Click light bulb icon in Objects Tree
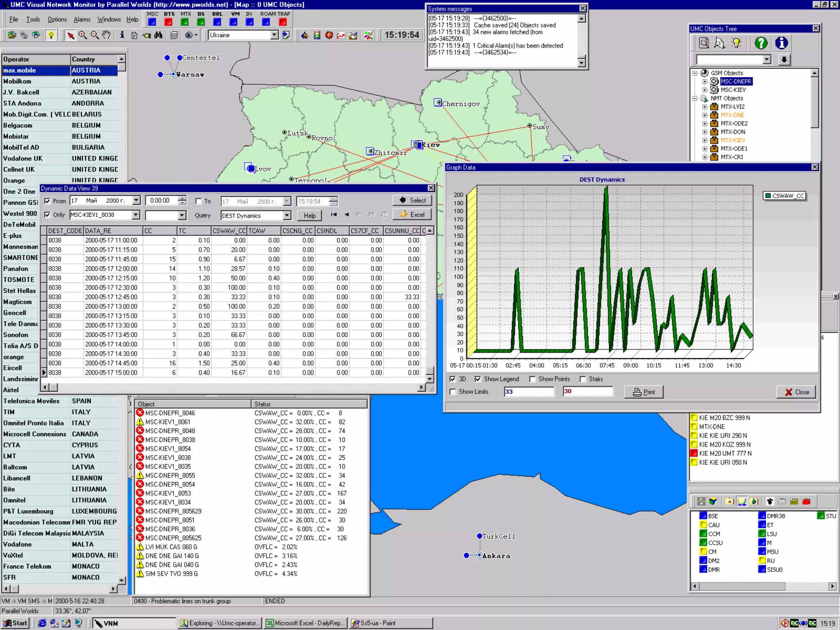840x630 pixels. [x=737, y=43]
